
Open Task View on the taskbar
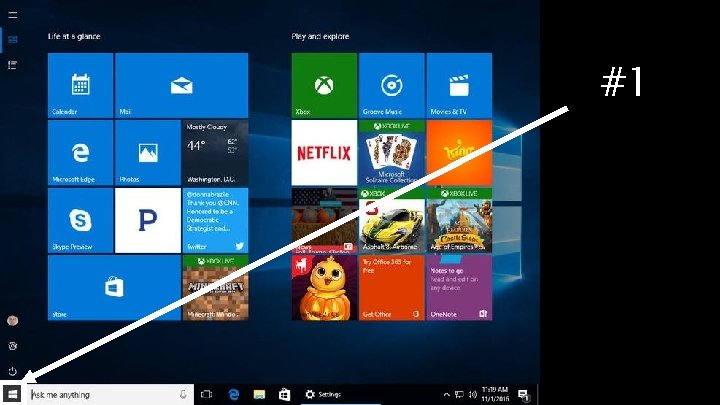(207, 394)
